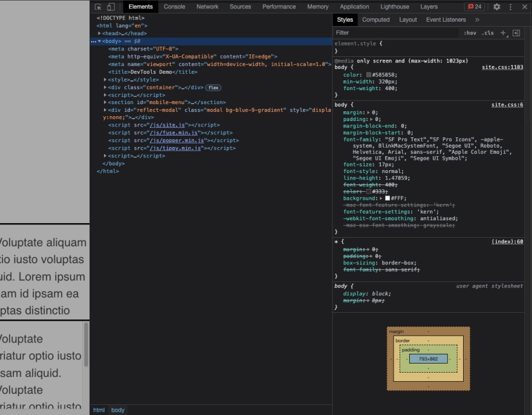Add a new style rule plus icon
Screen dimensions: 532x415
(x=503, y=33)
